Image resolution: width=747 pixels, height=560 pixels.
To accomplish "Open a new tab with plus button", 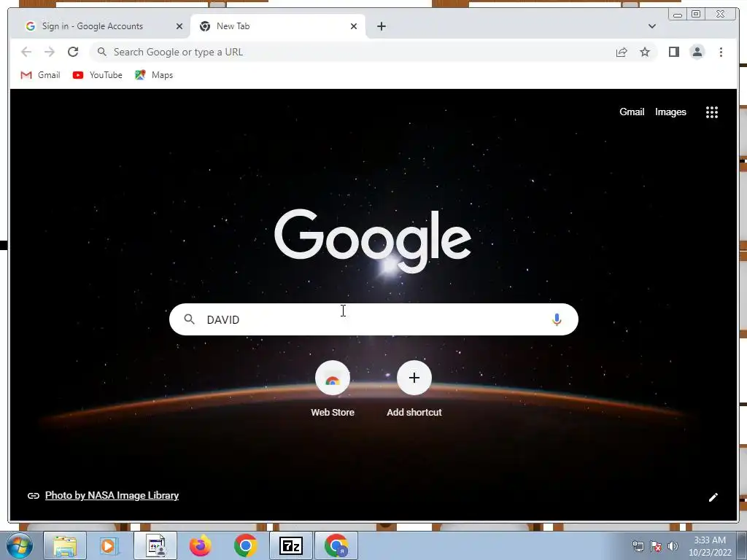I will [x=381, y=26].
